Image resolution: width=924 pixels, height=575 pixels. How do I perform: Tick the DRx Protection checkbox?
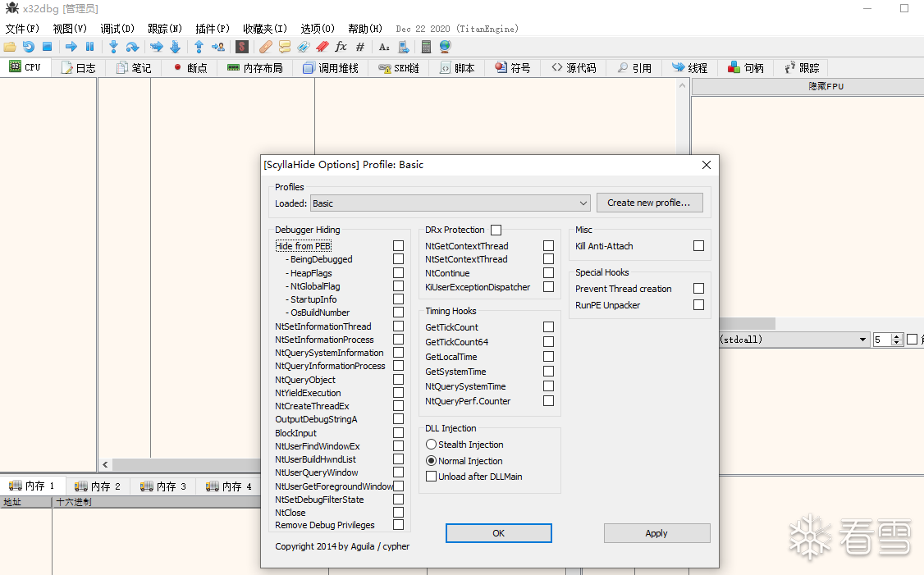click(496, 230)
